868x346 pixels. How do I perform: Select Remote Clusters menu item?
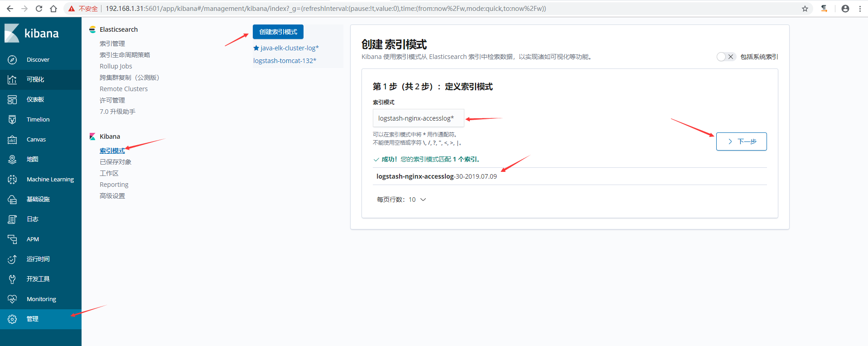click(x=124, y=89)
